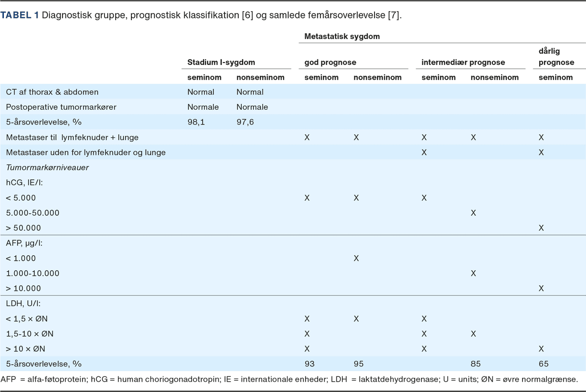Image resolution: width=586 pixels, height=392 pixels.
Task: Select the Postoperative tumormarkører row label
Action: 61,107
